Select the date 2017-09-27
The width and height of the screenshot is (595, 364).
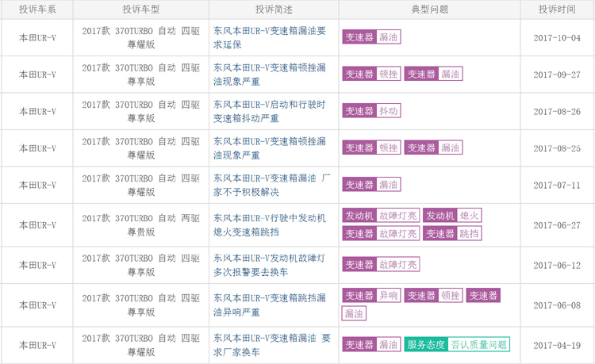click(x=557, y=75)
